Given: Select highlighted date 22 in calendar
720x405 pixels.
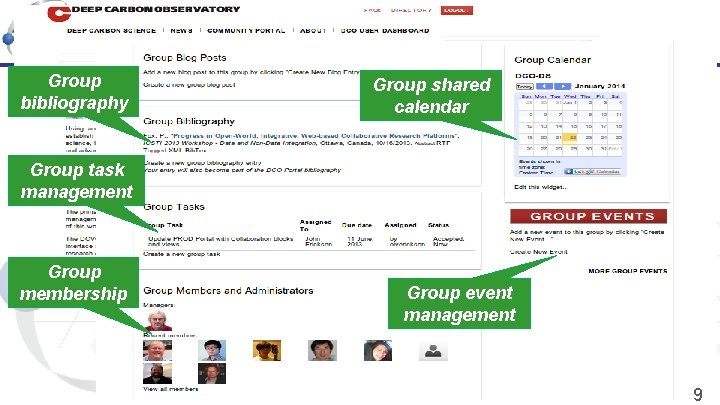Looking at the screenshot, I should pyautogui.click(x=570, y=138).
